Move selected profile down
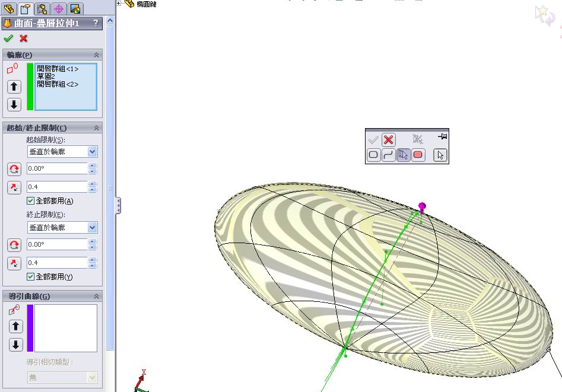The height and width of the screenshot is (392, 562). [x=14, y=104]
